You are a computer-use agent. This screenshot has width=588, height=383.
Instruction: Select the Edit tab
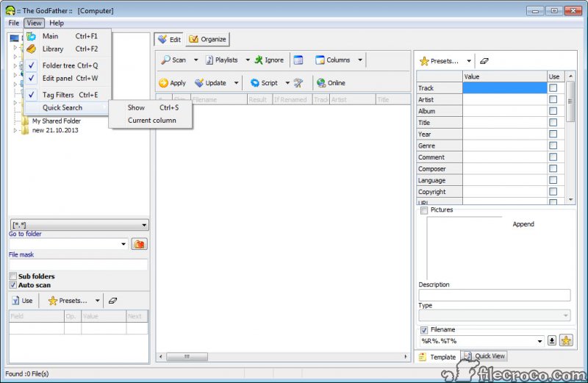pos(170,40)
